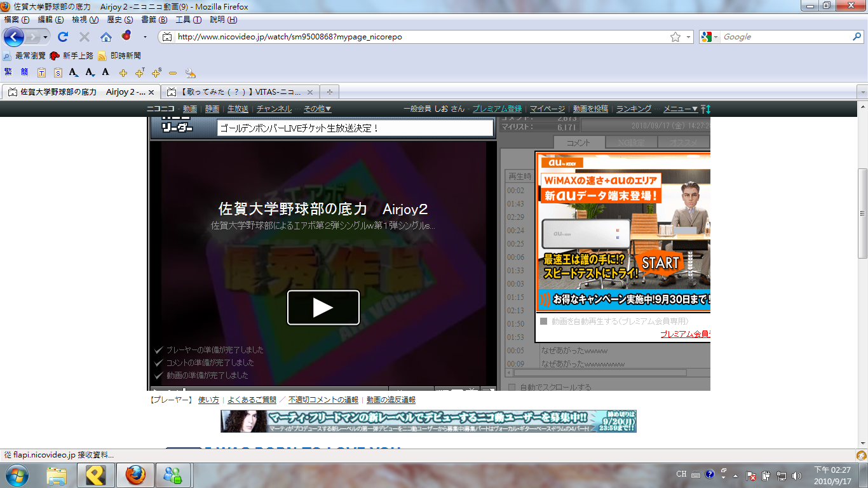
Task: Open the 即時新聞 feed bookmark
Action: 119,56
